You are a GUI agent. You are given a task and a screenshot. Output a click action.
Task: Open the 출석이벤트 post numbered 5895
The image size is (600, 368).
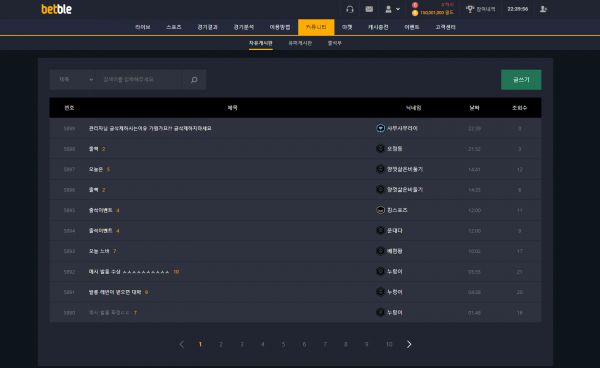[x=101, y=210]
